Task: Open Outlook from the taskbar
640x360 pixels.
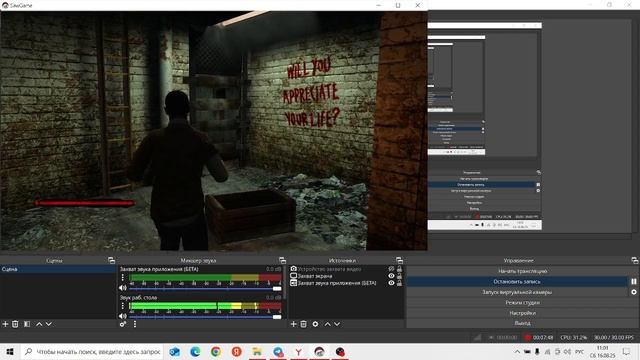Action: (x=174, y=352)
